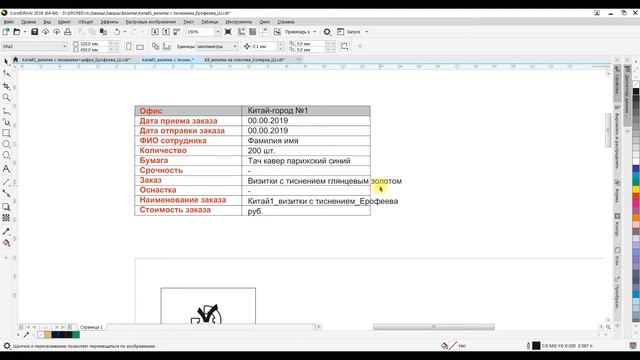Expand the Undo history arrow
Image resolution: width=640 pixels, height=360 pixels.
click(124, 31)
